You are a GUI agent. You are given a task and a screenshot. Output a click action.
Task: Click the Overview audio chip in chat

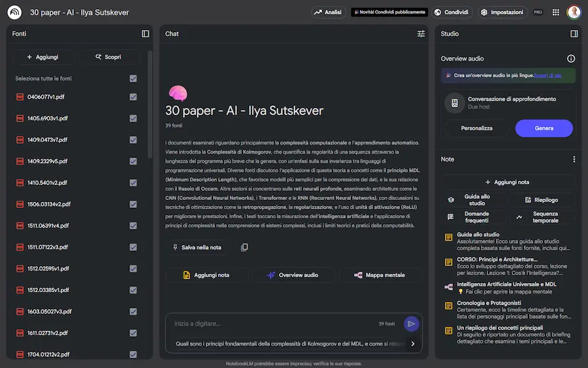tap(293, 275)
